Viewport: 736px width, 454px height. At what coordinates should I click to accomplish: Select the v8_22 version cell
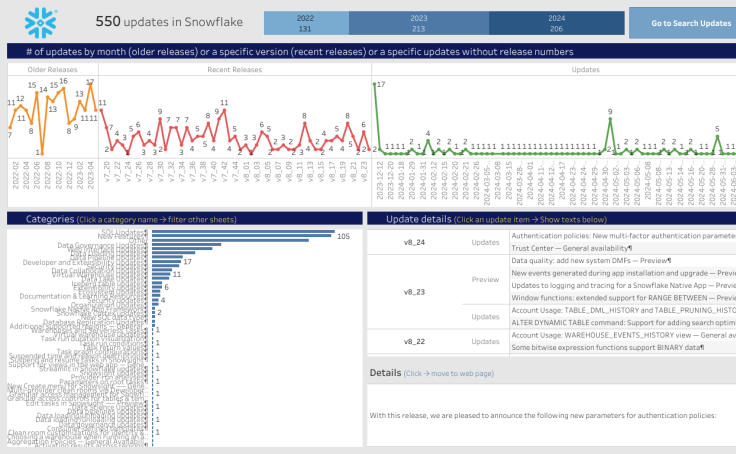point(414,341)
